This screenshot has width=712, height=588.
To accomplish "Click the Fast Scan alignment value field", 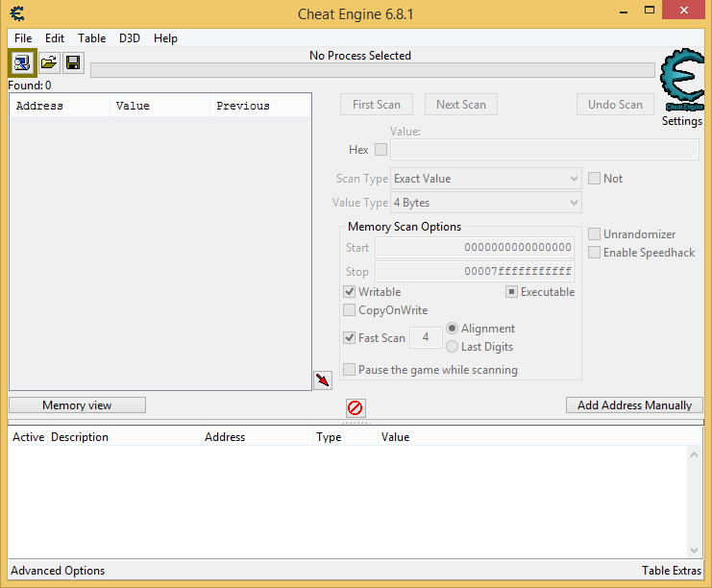I will pos(426,337).
